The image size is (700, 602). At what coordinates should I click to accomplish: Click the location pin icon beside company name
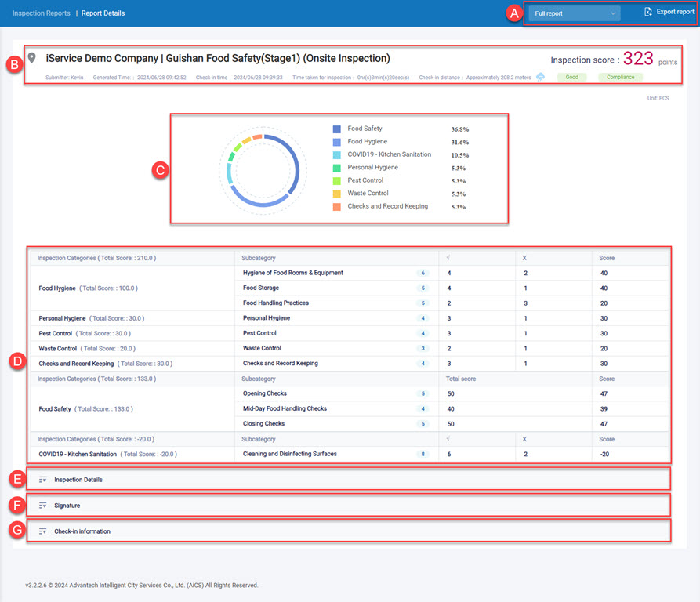coord(32,59)
